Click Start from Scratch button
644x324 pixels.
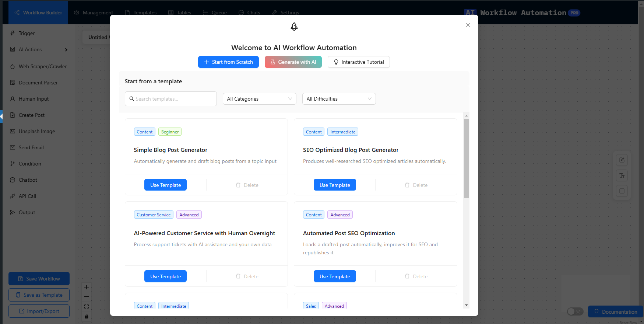pyautogui.click(x=228, y=62)
